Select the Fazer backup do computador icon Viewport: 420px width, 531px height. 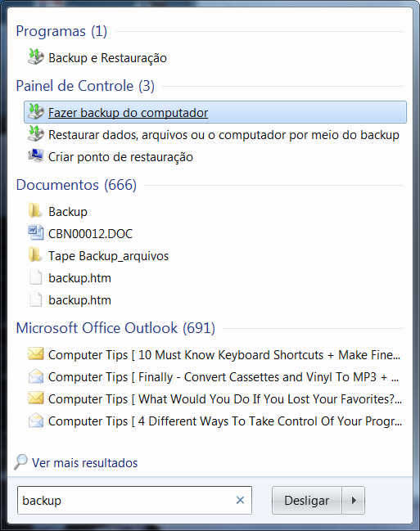tap(35, 112)
